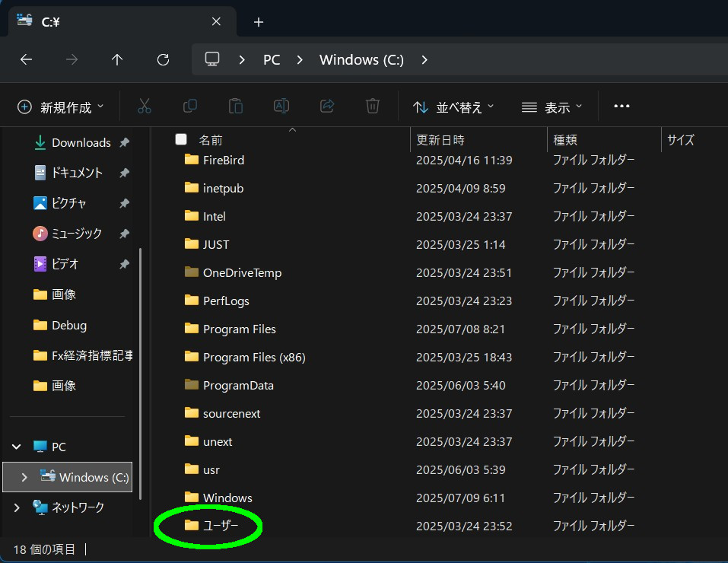This screenshot has height=563, width=728.
Task: Click the Copy icon in toolbar
Action: tap(190, 107)
